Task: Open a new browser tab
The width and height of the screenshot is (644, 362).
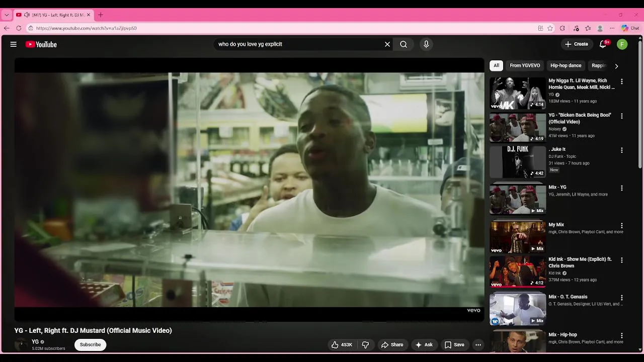Action: 101,15
